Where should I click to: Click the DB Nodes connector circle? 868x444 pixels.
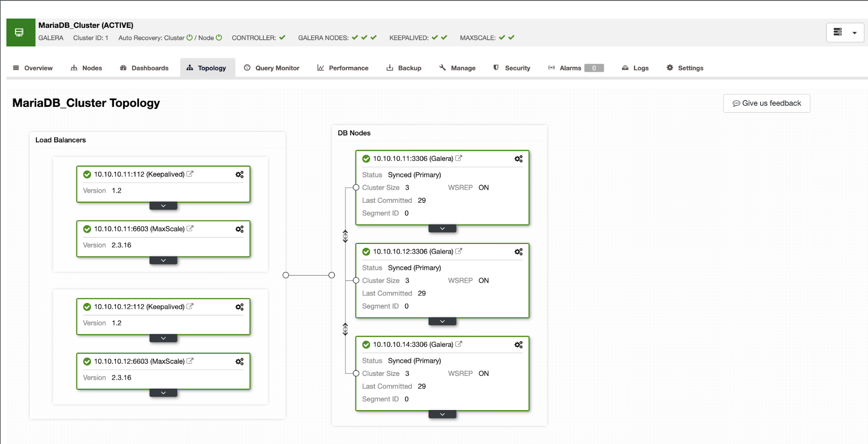click(332, 275)
